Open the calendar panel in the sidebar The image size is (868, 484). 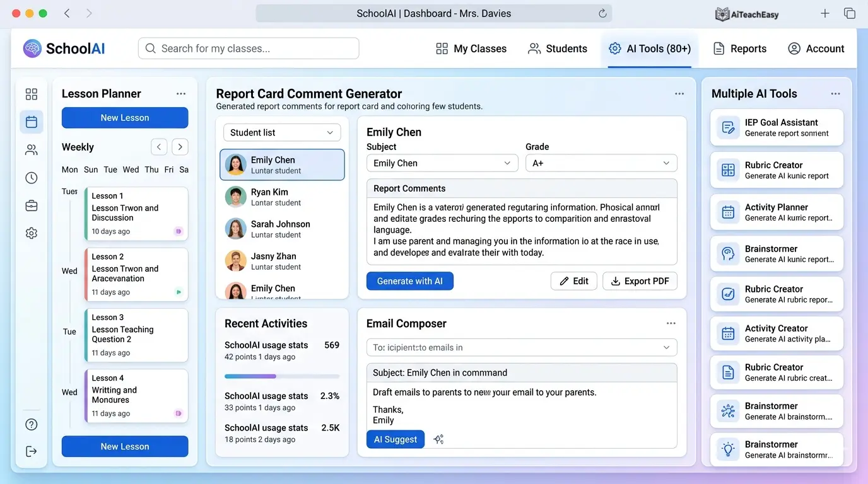click(32, 122)
